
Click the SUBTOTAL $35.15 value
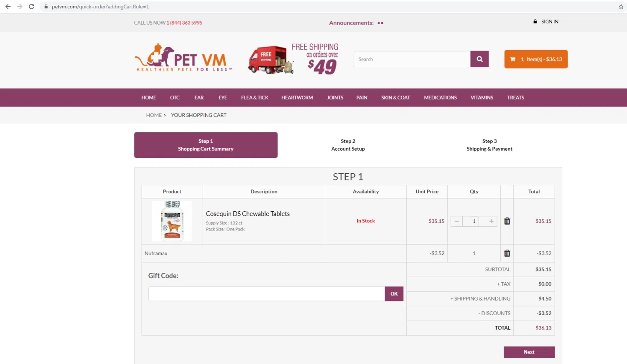pos(543,270)
